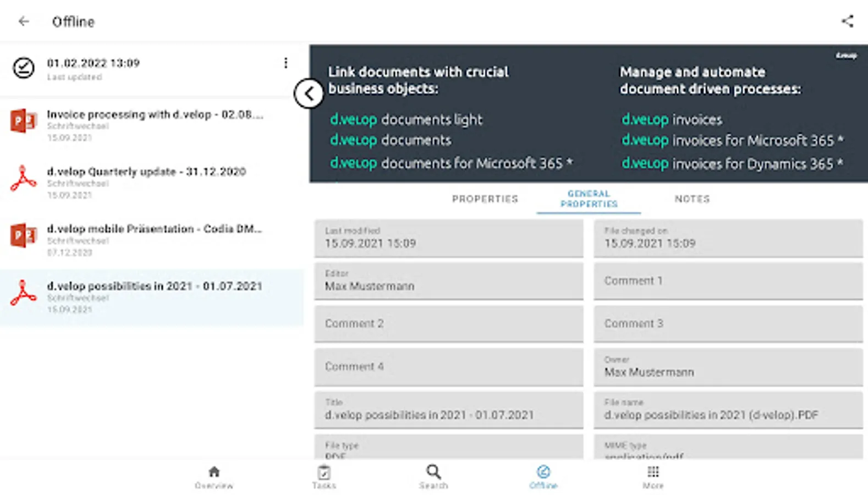The image size is (868, 495).
Task: Click the Editor field Max Mustermann
Action: 449,281
